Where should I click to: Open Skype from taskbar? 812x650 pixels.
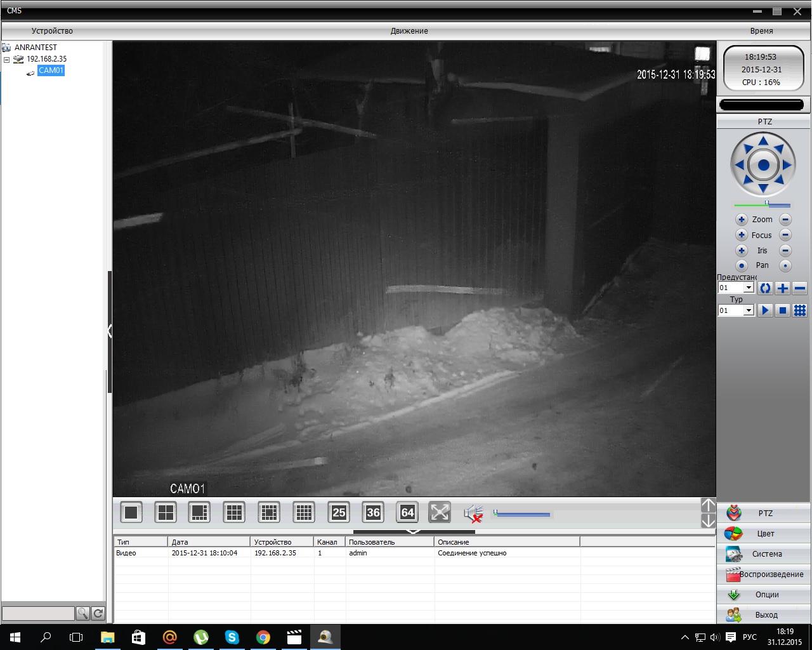pos(232,637)
